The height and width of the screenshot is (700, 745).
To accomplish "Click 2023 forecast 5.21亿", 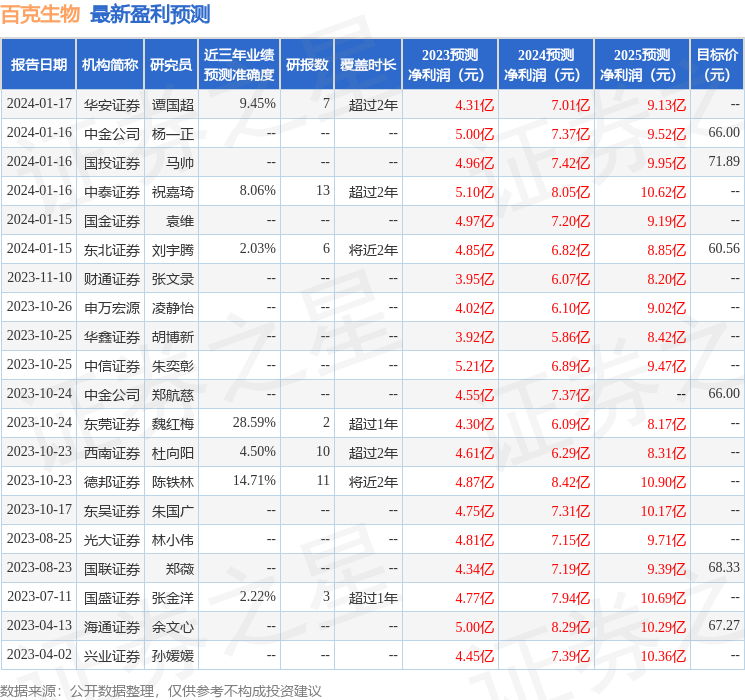I will [x=475, y=366].
